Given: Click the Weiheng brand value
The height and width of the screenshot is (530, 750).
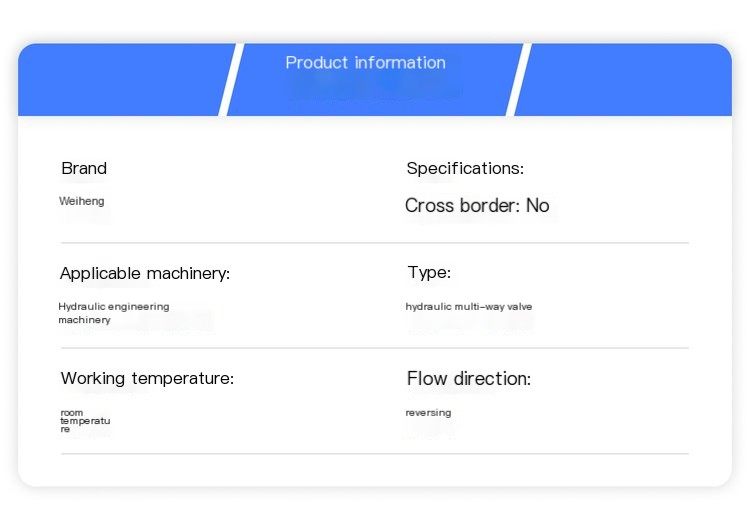Looking at the screenshot, I should pyautogui.click(x=81, y=201).
